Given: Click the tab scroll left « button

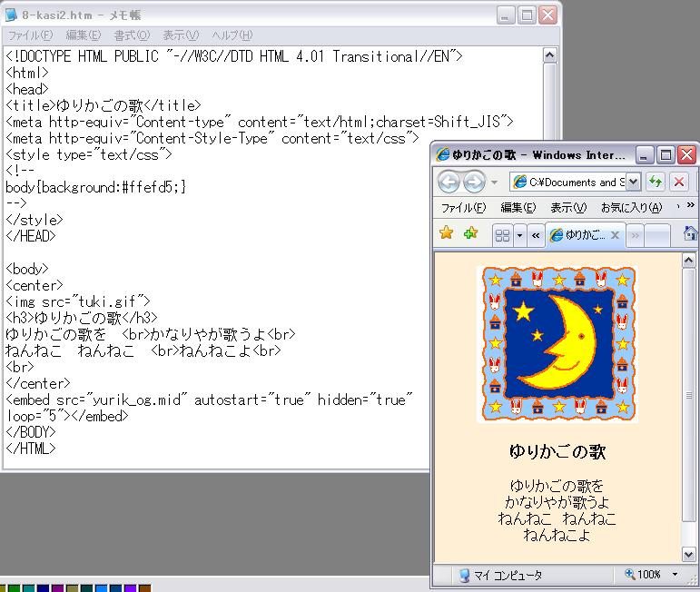Looking at the screenshot, I should pos(536,235).
